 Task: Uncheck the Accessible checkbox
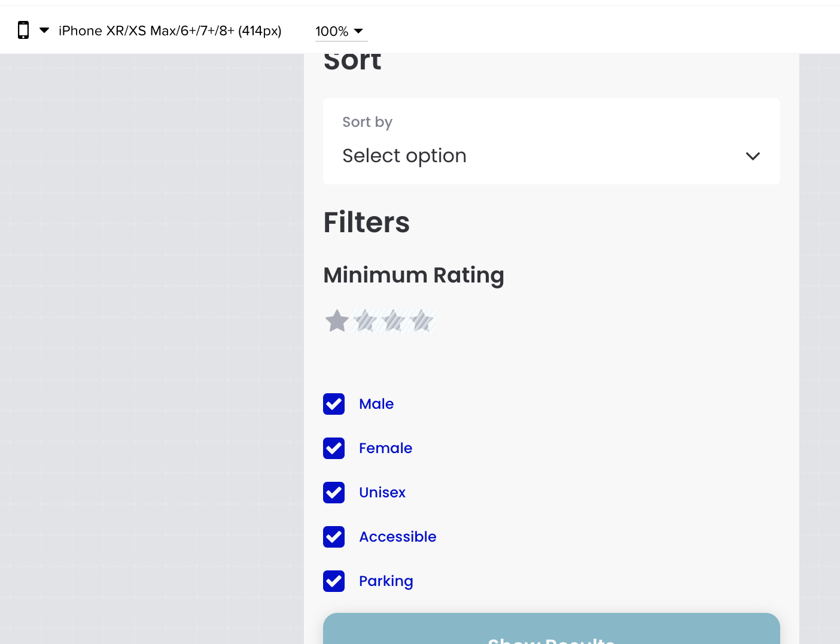(334, 537)
